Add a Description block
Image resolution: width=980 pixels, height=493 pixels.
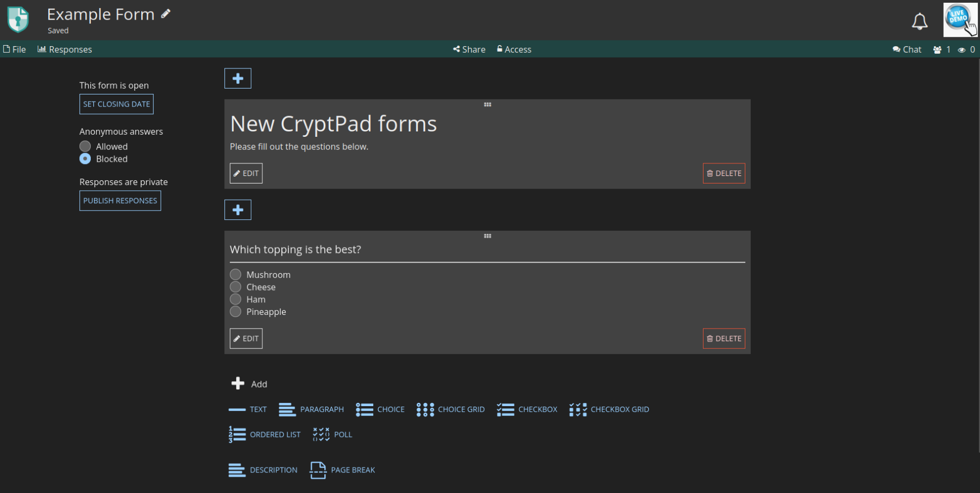[263, 470]
